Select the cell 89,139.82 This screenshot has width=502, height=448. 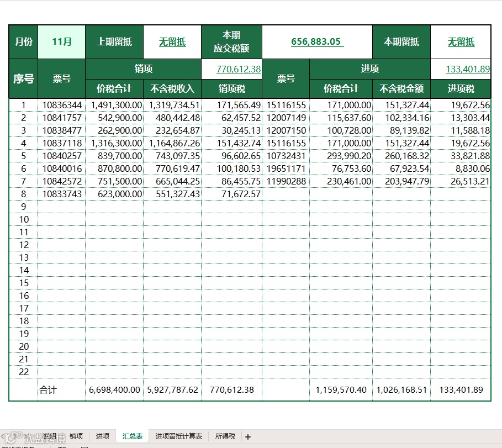click(x=401, y=130)
